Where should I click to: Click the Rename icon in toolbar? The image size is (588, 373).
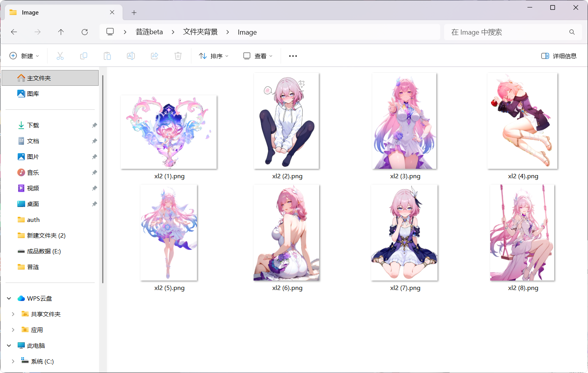tap(131, 56)
